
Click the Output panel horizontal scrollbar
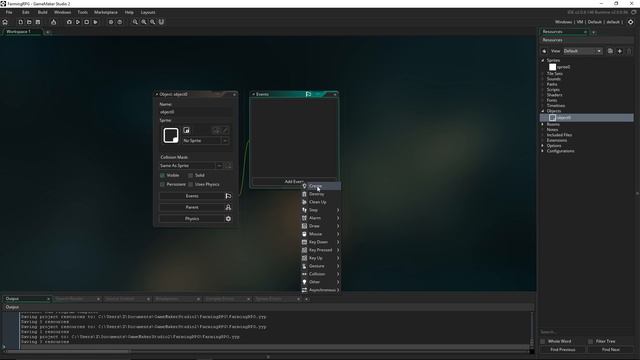pos(67,351)
